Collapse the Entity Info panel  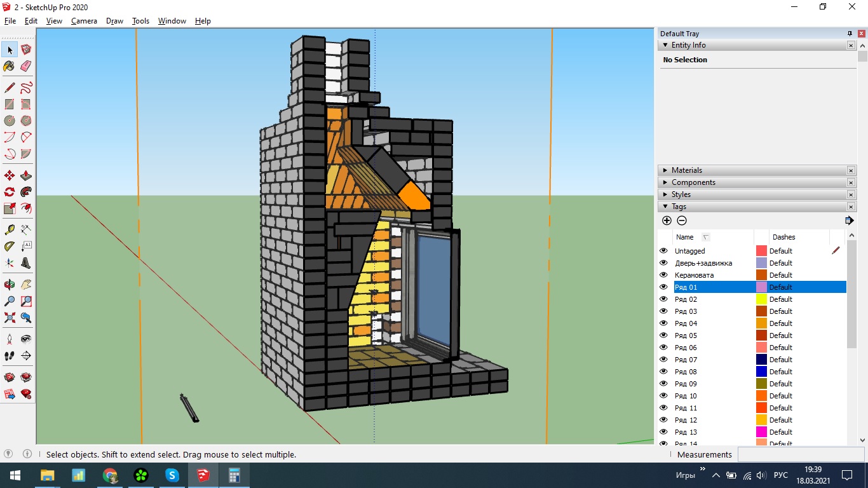[665, 45]
